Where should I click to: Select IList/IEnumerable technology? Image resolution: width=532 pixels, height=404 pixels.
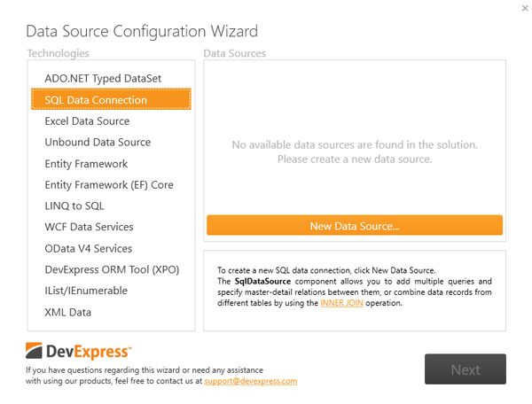(86, 291)
